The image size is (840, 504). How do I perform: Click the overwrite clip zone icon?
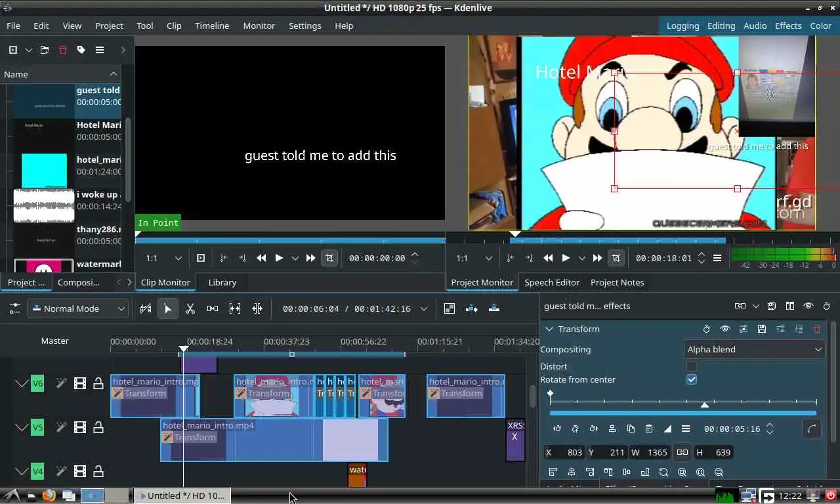pos(494,308)
